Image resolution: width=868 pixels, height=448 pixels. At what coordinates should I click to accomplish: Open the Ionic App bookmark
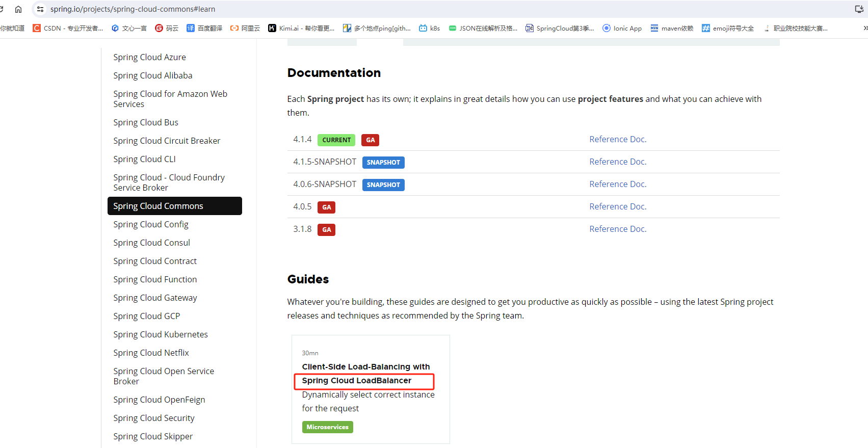click(x=622, y=28)
